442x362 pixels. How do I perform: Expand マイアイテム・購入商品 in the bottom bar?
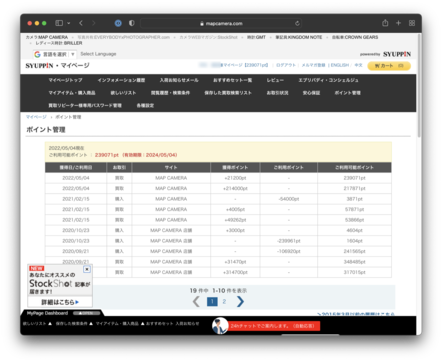pyautogui.click(x=120, y=324)
